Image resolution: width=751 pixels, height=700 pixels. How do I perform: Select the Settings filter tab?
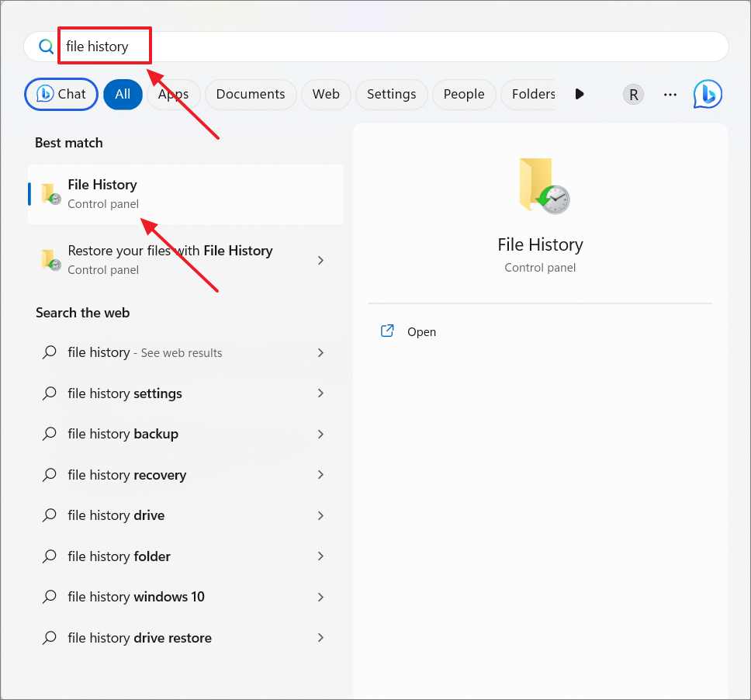click(391, 95)
